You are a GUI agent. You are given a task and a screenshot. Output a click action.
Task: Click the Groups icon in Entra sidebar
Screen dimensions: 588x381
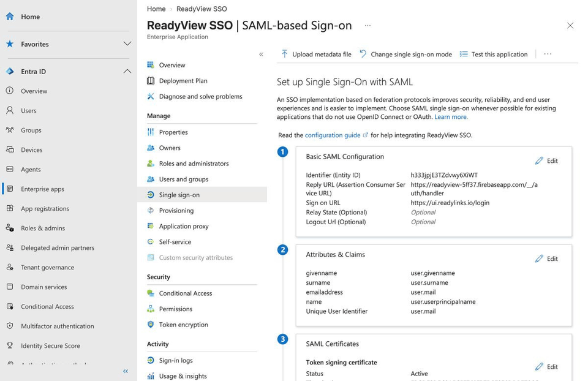(x=10, y=130)
